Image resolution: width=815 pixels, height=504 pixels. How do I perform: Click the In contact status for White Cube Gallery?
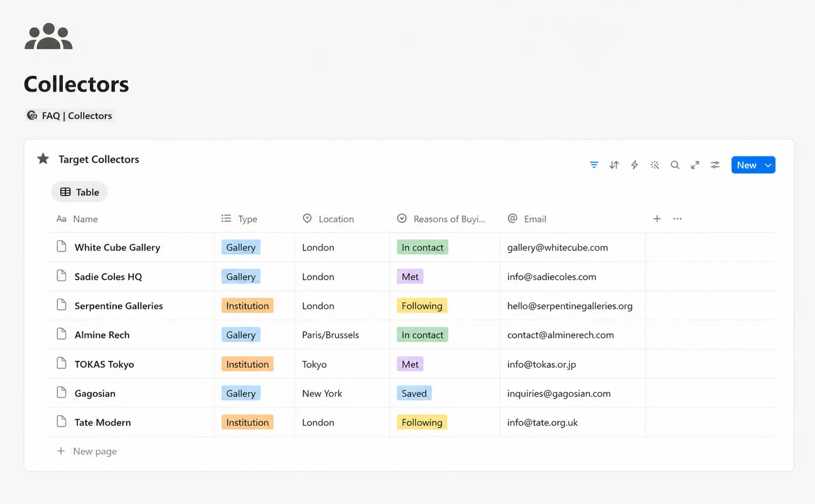(x=422, y=247)
